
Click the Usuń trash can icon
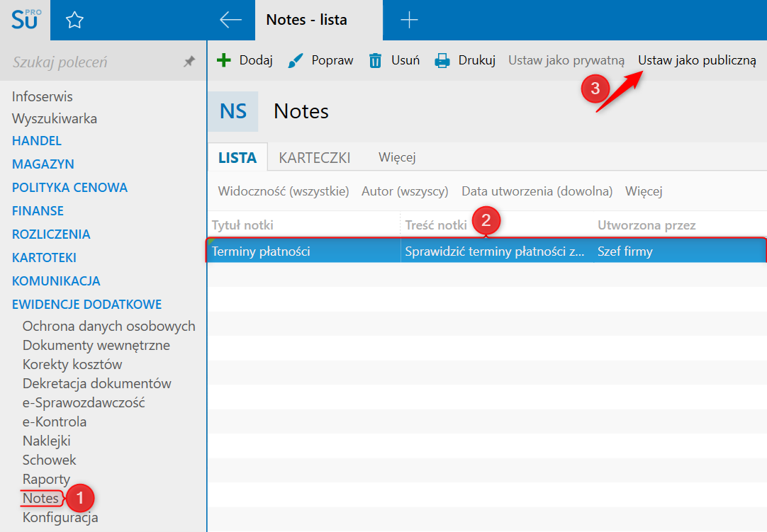375,61
